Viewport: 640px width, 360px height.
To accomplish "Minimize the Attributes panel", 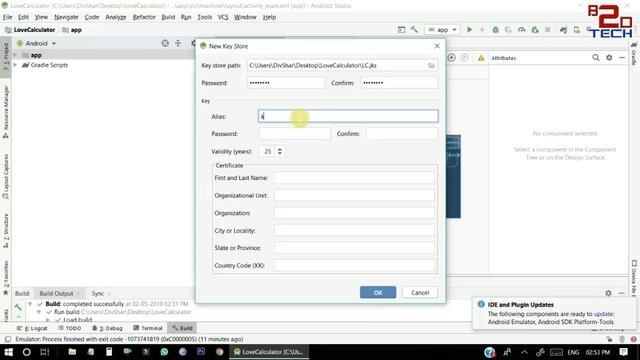I will coord(622,58).
